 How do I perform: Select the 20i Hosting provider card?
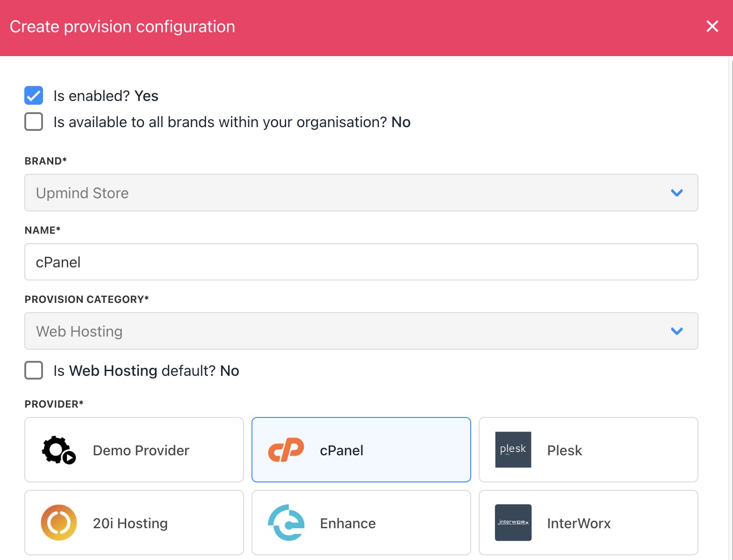(134, 523)
